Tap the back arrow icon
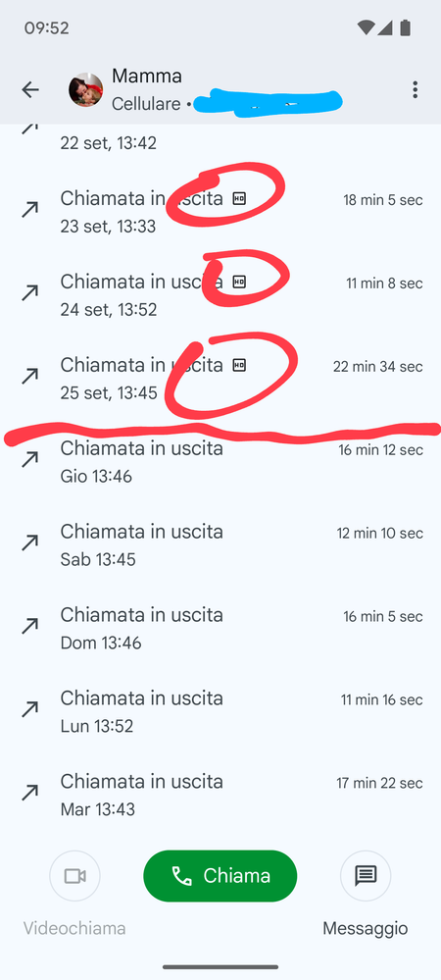441x980 pixels. coord(30,90)
